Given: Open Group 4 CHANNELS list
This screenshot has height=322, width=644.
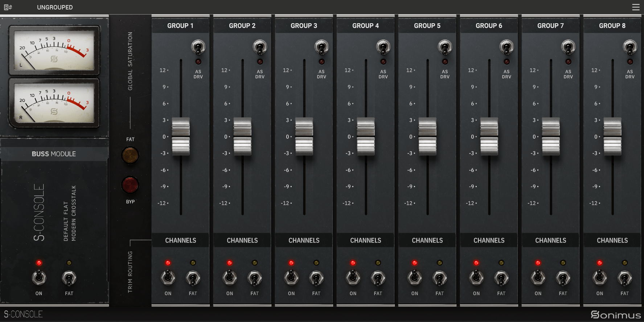Looking at the screenshot, I should coord(366,240).
